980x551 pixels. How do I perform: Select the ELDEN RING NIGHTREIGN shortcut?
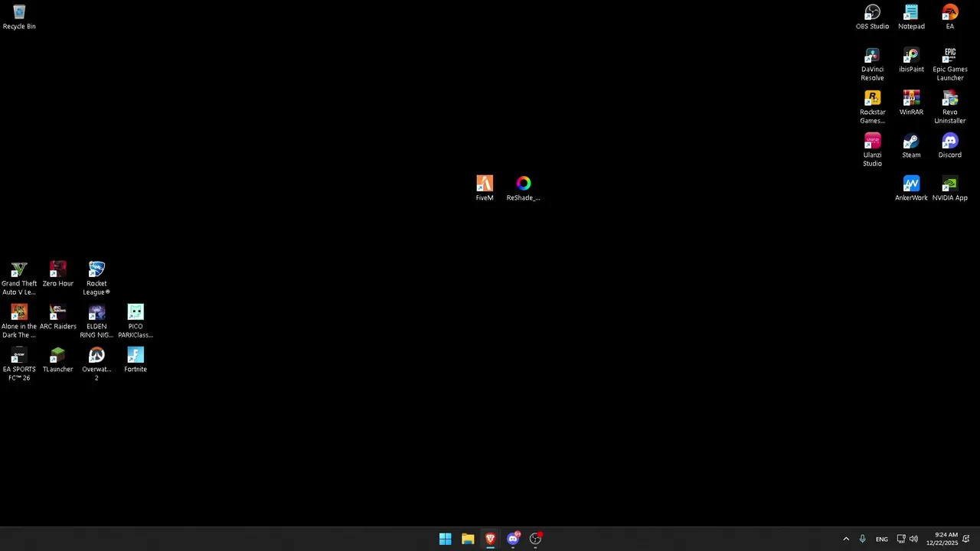coord(96,321)
